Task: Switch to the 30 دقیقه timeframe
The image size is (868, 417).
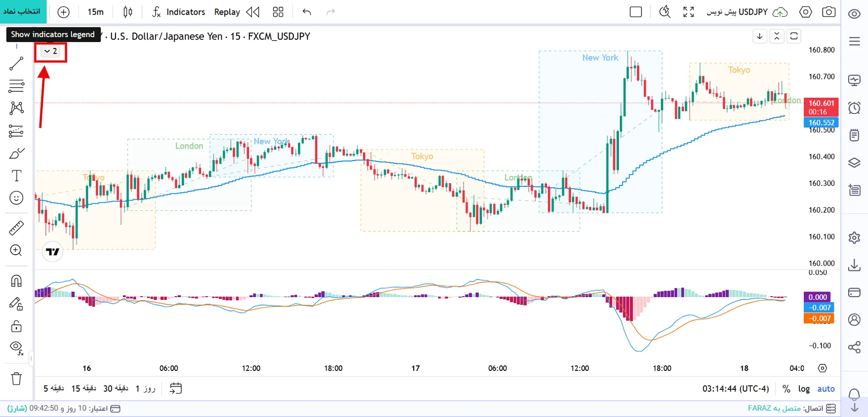Action: (x=116, y=389)
